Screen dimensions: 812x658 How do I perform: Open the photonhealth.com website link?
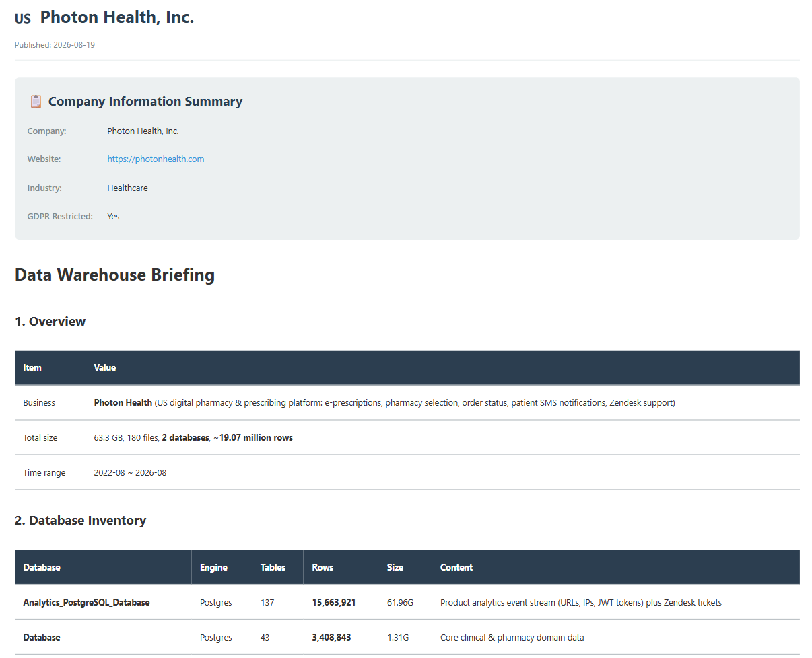pyautogui.click(x=156, y=159)
